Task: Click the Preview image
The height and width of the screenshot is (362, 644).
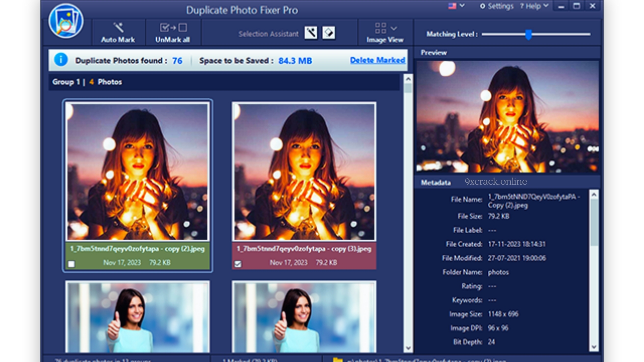Action: [x=507, y=117]
